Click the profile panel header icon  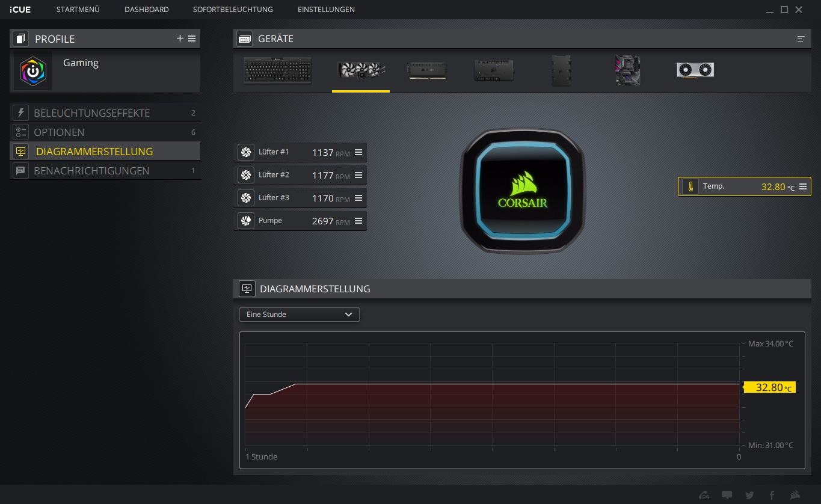(x=20, y=38)
